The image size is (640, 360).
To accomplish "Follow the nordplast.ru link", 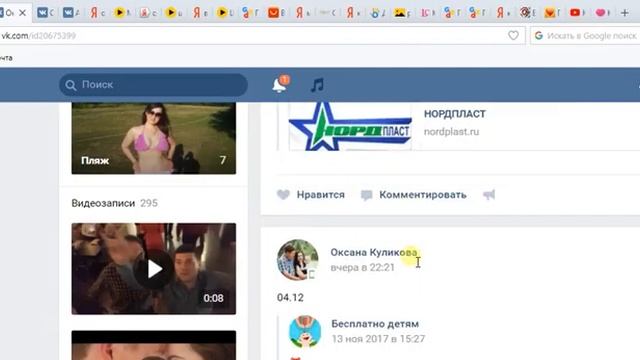I will (451, 131).
